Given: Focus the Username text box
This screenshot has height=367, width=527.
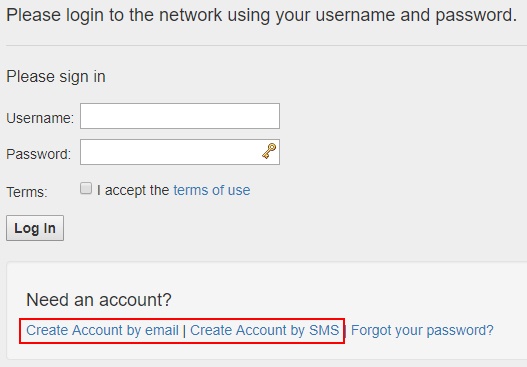Looking at the screenshot, I should coord(180,116).
